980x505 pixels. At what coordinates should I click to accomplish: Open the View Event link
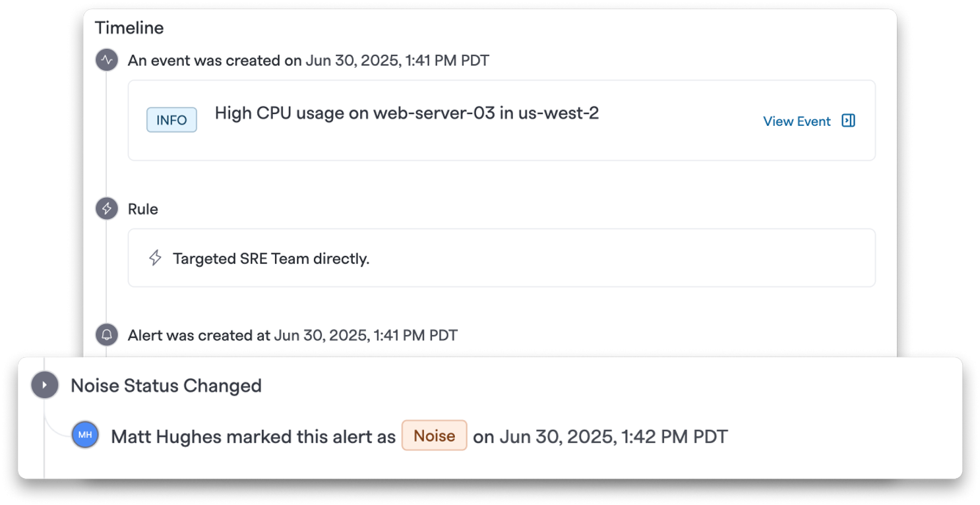(797, 121)
